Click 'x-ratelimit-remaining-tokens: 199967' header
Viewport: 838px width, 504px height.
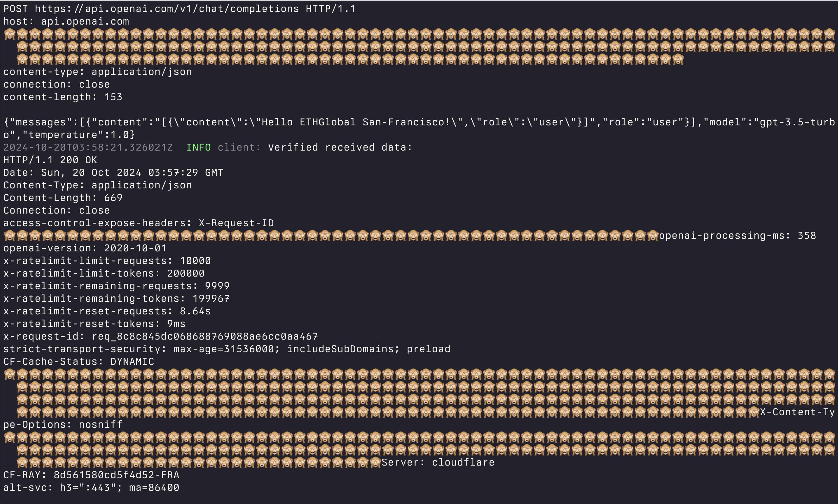117,298
